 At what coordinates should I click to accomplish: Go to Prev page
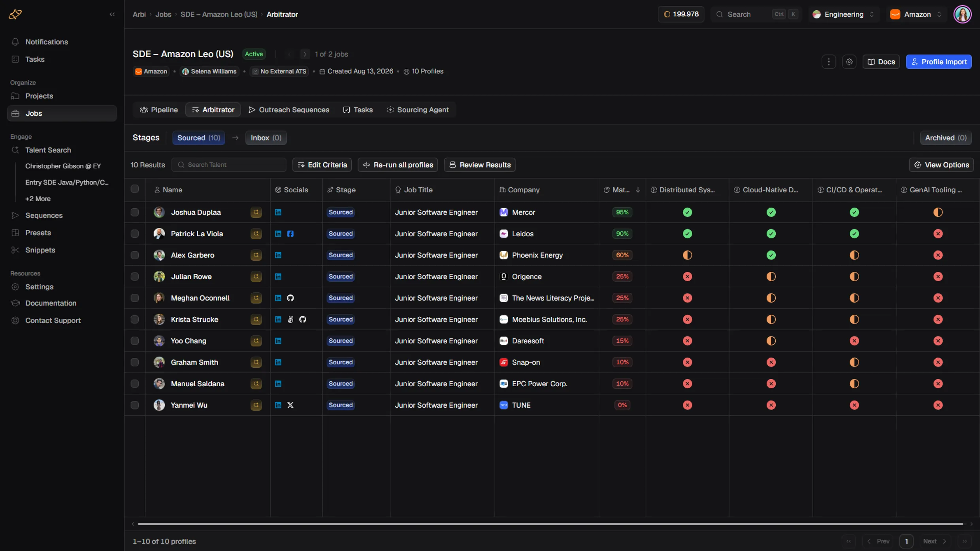click(x=878, y=541)
